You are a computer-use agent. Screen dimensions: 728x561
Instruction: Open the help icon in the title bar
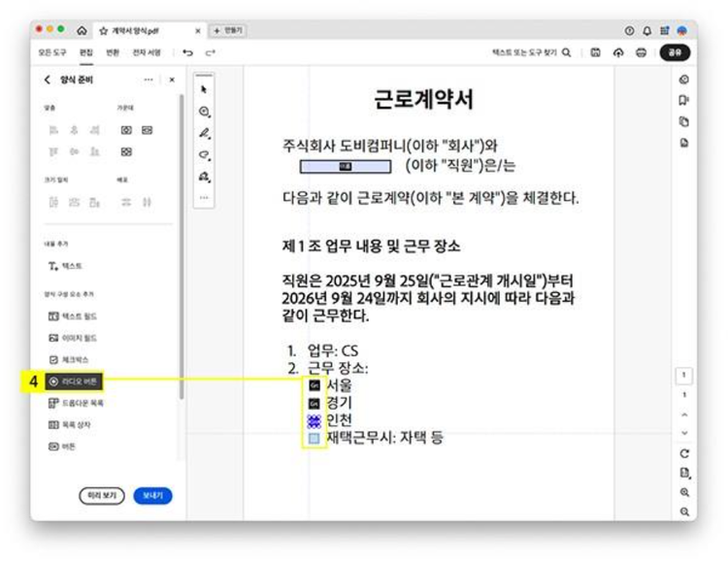pos(629,31)
